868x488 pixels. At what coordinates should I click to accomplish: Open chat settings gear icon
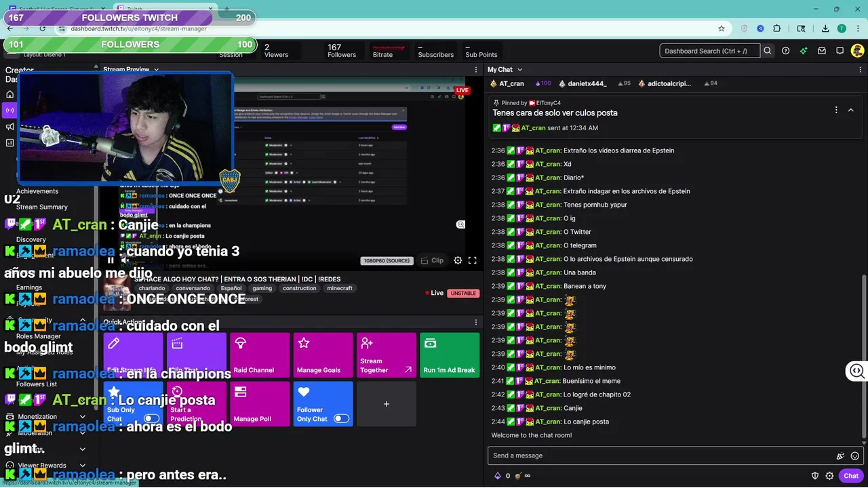[829, 476]
